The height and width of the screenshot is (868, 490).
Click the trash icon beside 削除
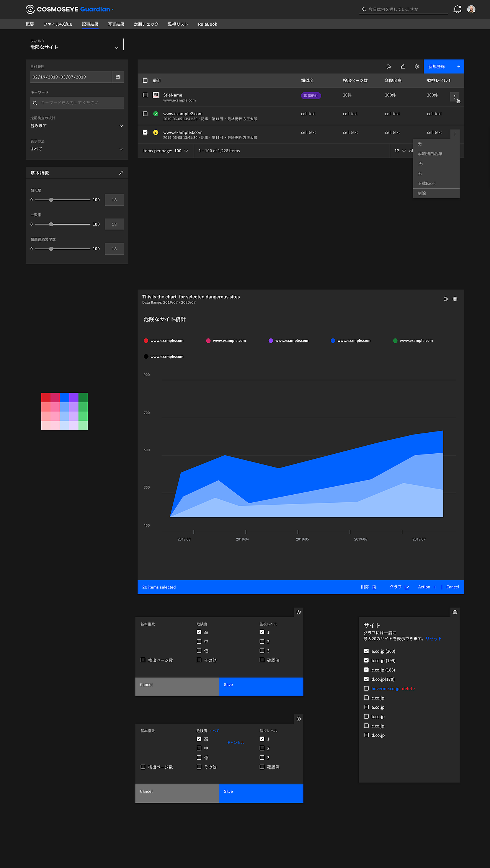[x=374, y=587]
